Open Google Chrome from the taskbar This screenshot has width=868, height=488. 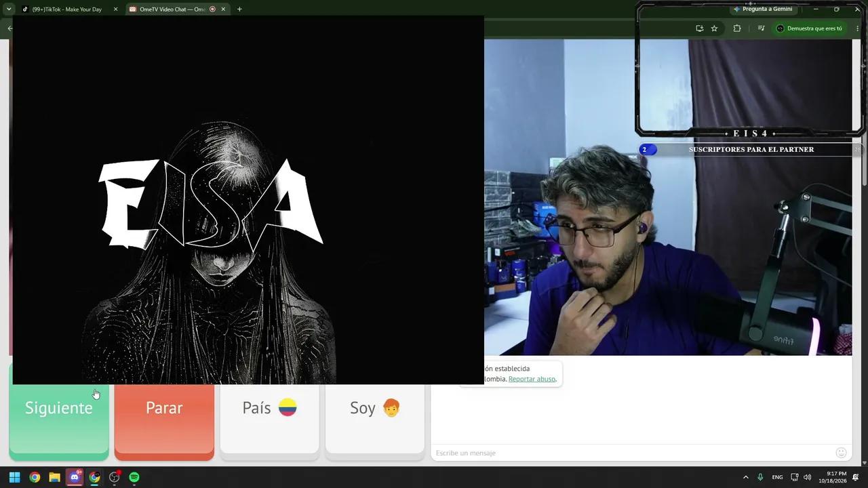(x=35, y=477)
